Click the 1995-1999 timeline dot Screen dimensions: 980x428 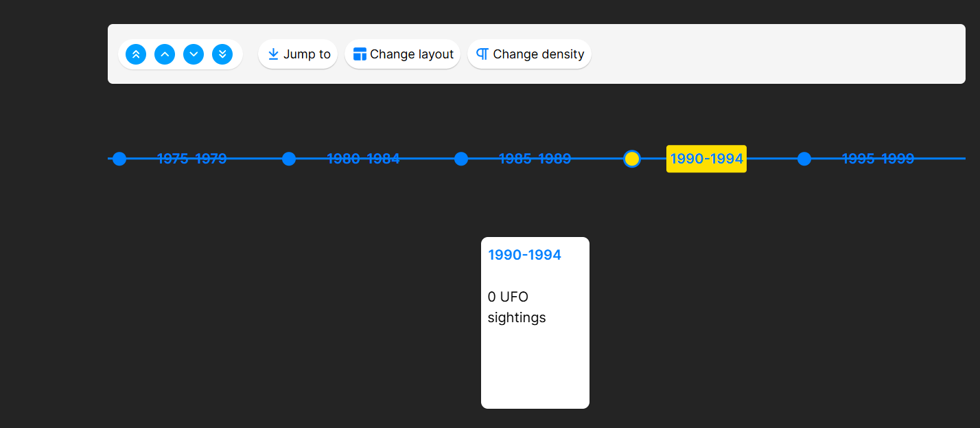[804, 159]
